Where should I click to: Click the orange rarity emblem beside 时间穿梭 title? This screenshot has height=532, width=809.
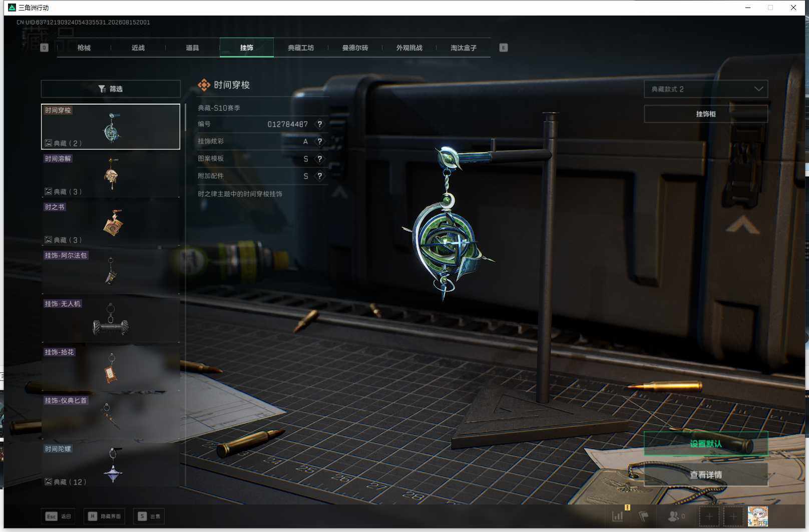(204, 85)
